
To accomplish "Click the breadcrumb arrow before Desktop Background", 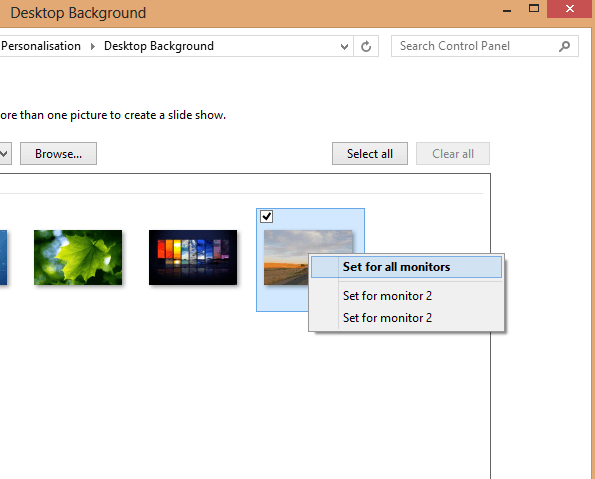I will (x=92, y=46).
